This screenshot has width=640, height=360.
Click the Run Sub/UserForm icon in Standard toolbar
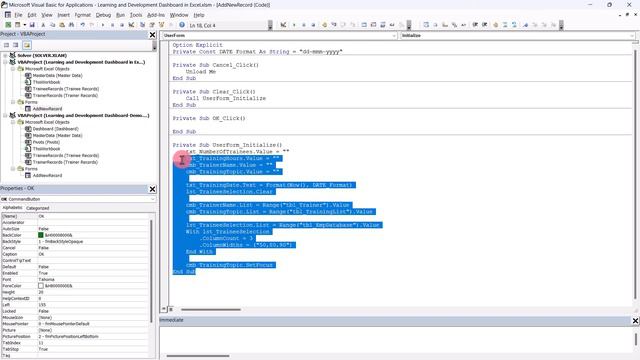pyautogui.click(x=102, y=25)
